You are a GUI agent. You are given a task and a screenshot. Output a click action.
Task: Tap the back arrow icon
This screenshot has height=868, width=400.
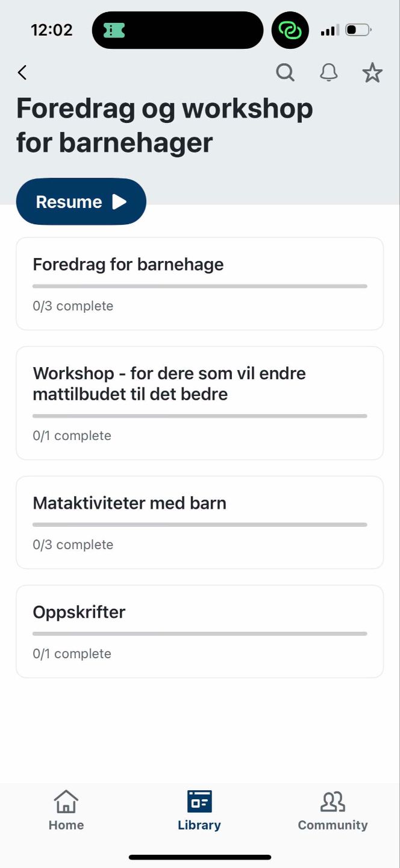point(22,73)
